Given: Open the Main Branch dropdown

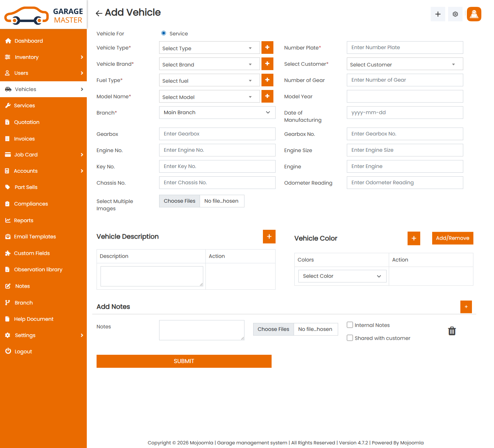Looking at the screenshot, I should [217, 113].
